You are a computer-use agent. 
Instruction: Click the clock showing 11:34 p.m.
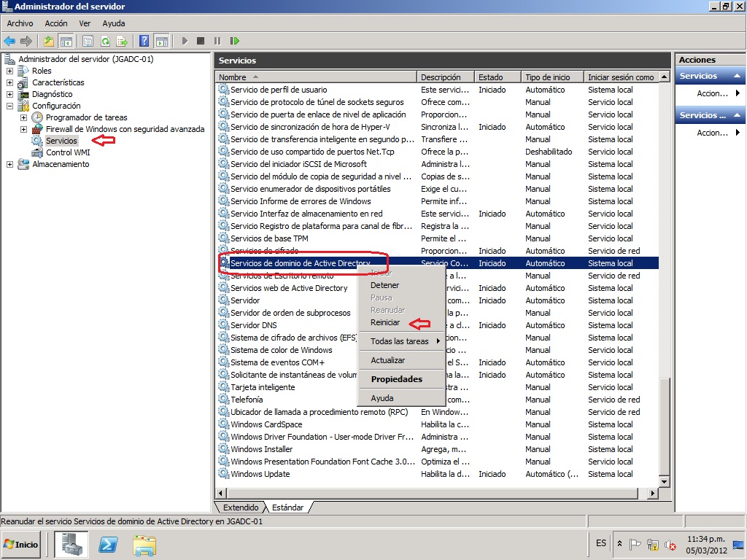point(705,539)
